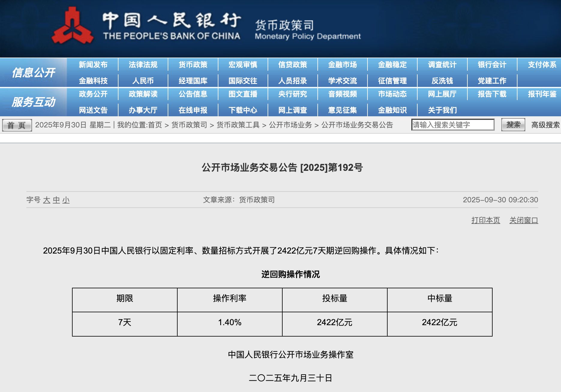Image resolution: width=561 pixels, height=392 pixels.
Task: Follow breadcrumb link 货币政策工具
Action: (238, 125)
